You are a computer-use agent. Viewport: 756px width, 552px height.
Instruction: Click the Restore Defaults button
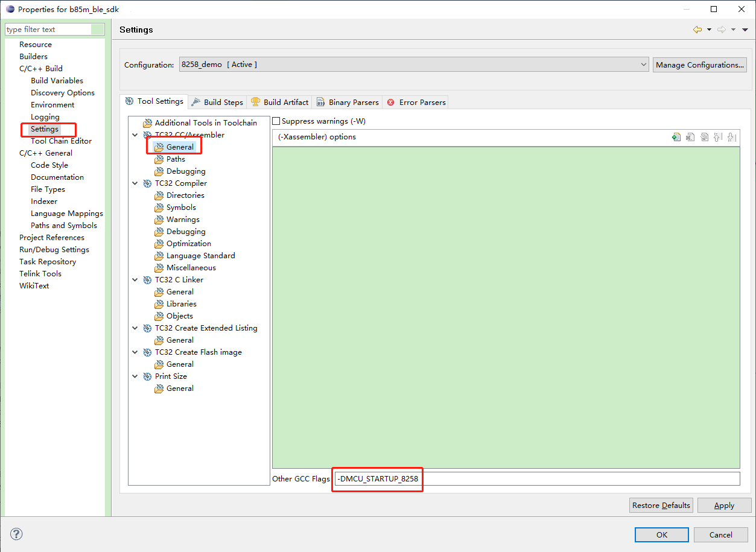661,506
